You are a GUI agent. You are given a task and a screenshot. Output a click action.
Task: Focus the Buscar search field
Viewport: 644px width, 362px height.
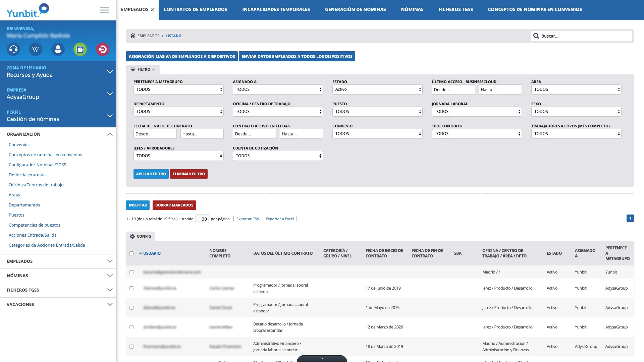click(582, 36)
